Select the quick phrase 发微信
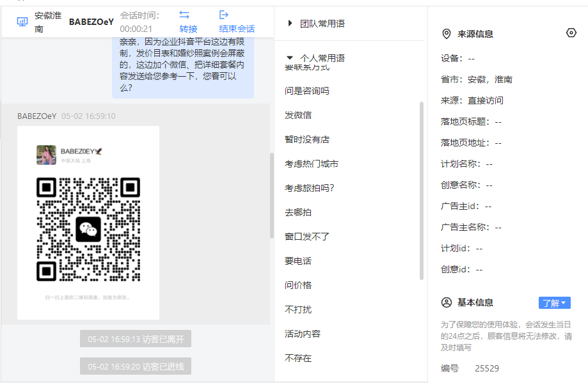 pyautogui.click(x=298, y=115)
